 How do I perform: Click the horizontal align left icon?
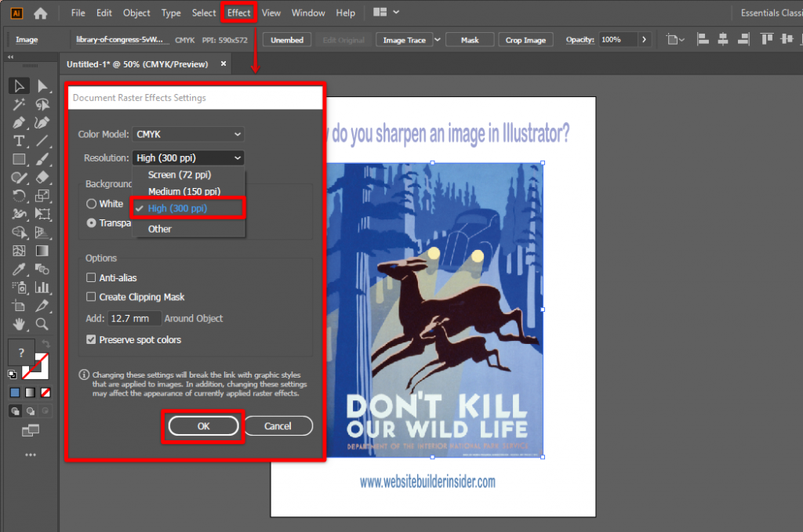click(x=702, y=39)
